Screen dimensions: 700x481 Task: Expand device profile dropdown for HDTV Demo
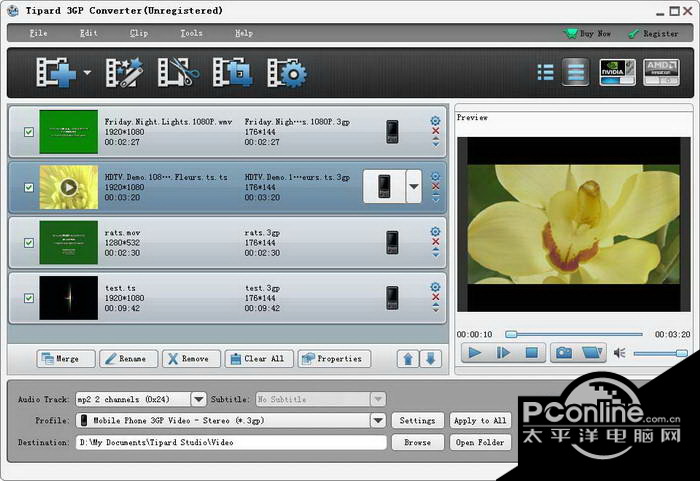(413, 186)
